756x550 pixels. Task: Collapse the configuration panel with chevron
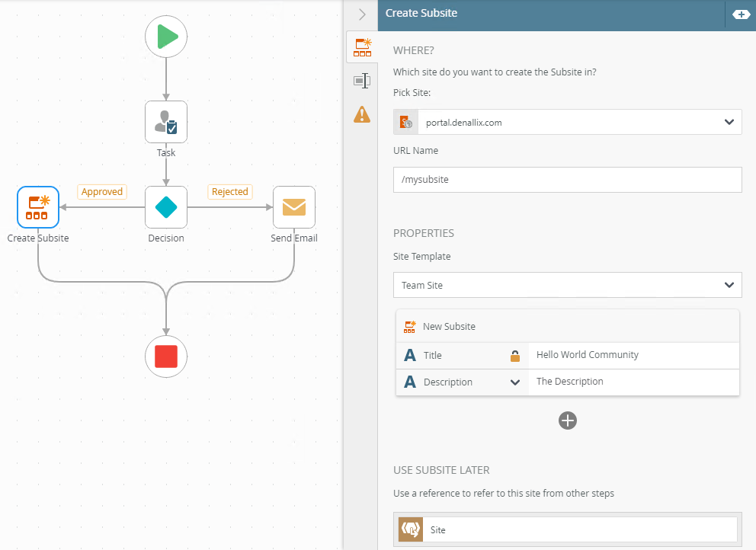(362, 14)
